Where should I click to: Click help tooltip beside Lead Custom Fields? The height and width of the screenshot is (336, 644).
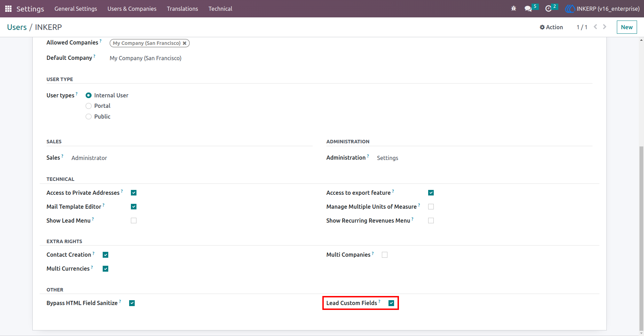[x=379, y=301]
